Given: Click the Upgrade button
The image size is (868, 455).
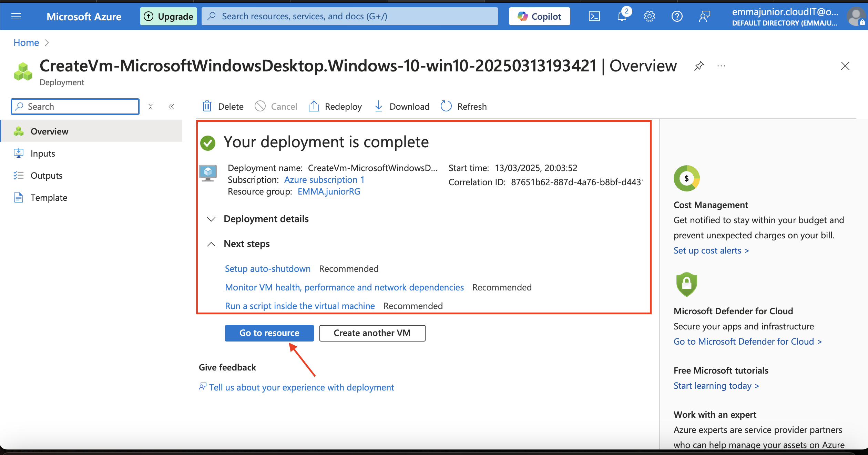Looking at the screenshot, I should 169,16.
